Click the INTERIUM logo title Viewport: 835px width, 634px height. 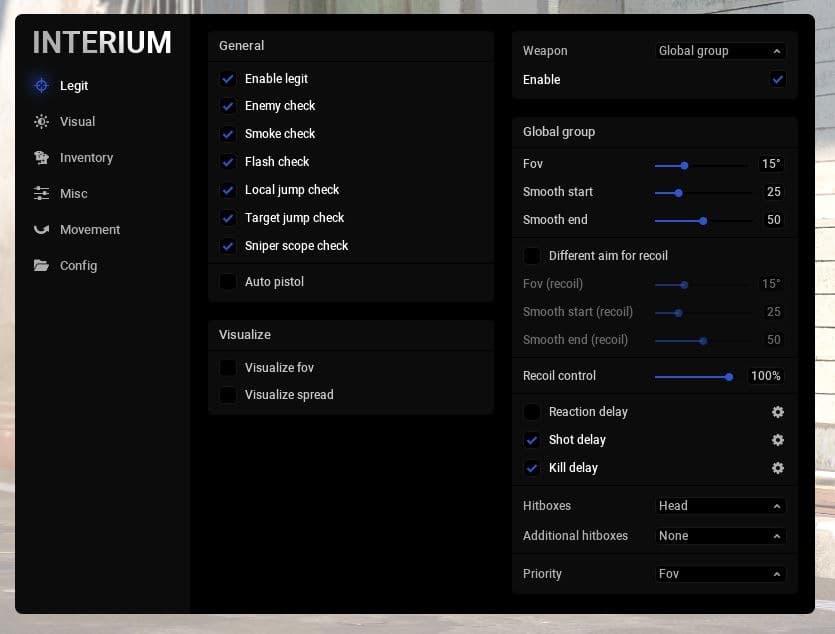pos(102,43)
